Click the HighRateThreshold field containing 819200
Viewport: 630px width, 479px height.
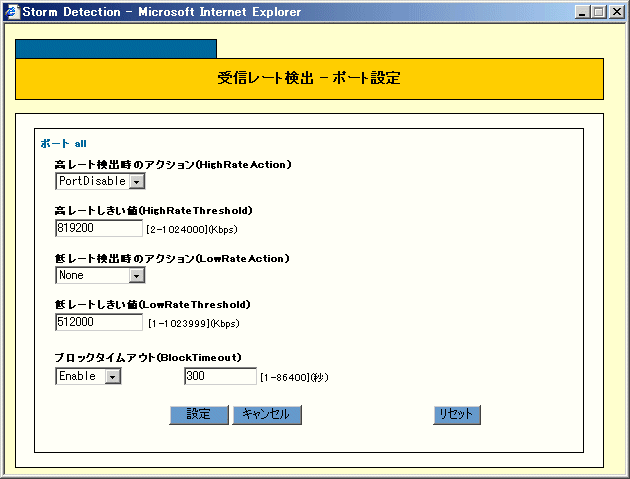pos(98,227)
